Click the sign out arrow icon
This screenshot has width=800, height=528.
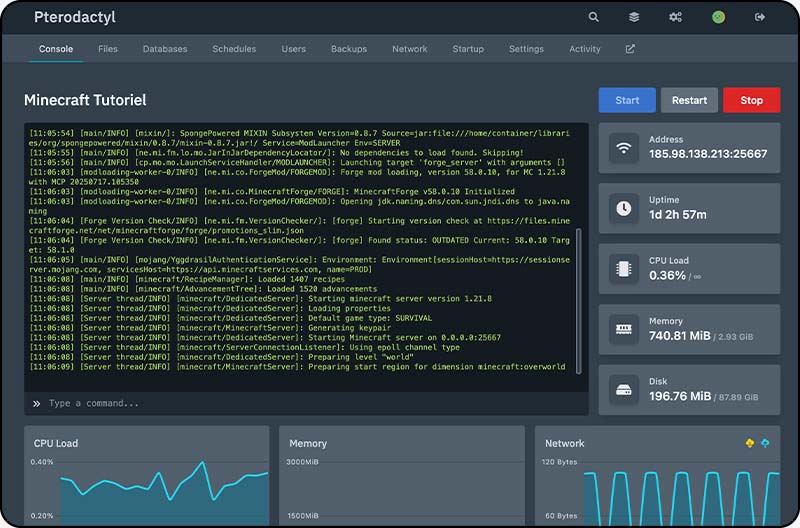tap(760, 17)
